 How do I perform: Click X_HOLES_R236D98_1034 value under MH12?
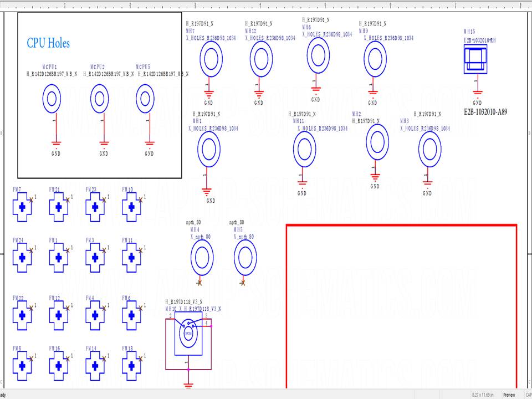click(270, 38)
